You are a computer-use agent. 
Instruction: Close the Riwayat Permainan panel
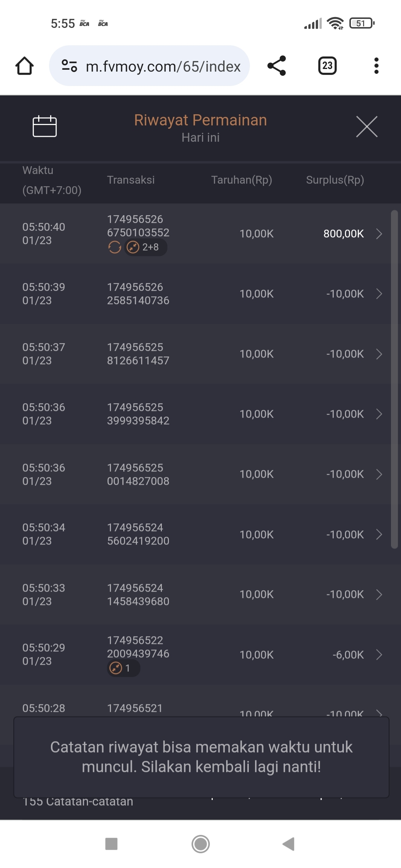(x=366, y=126)
